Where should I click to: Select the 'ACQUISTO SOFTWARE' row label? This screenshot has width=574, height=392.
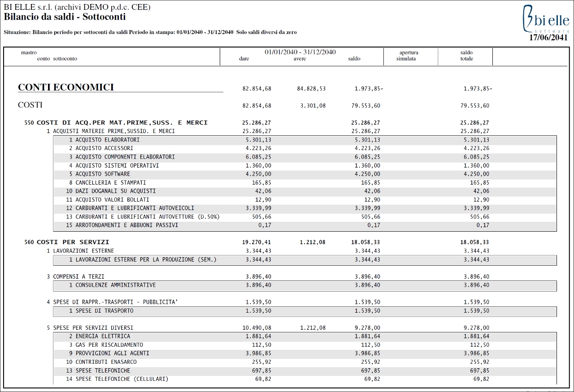103,174
